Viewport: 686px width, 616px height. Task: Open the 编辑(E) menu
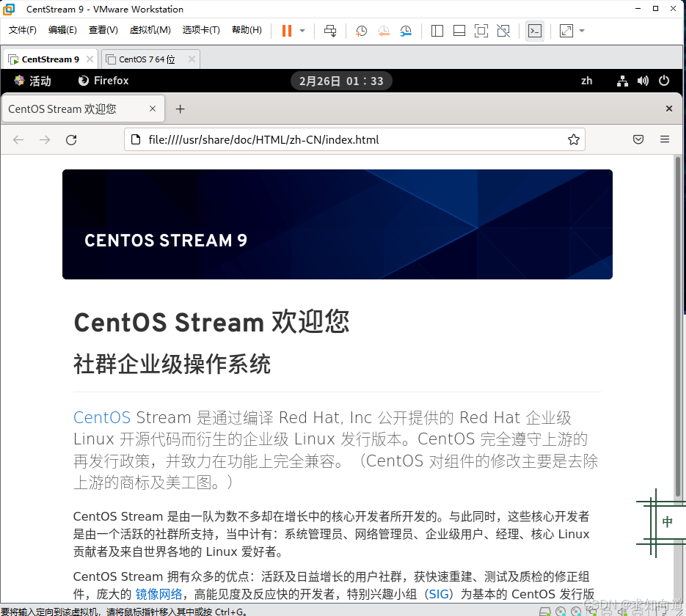click(62, 30)
